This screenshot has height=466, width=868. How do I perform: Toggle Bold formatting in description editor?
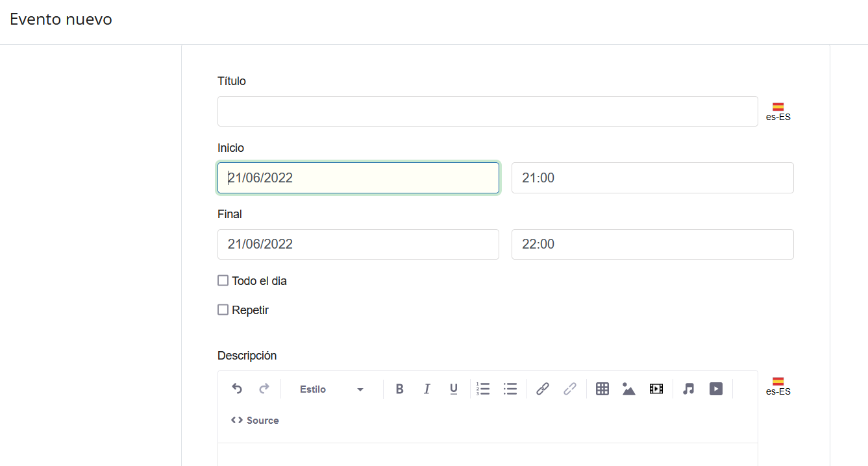[x=400, y=389]
